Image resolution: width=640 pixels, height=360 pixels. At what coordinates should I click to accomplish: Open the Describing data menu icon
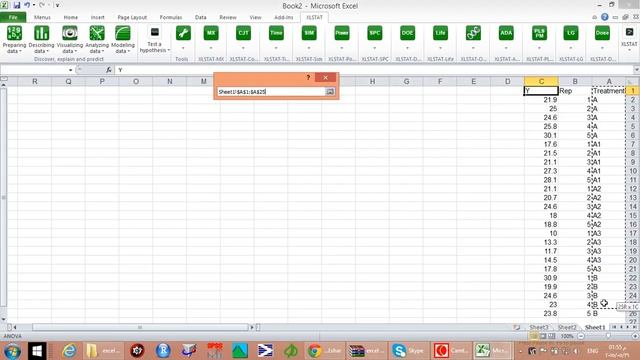[x=41, y=33]
